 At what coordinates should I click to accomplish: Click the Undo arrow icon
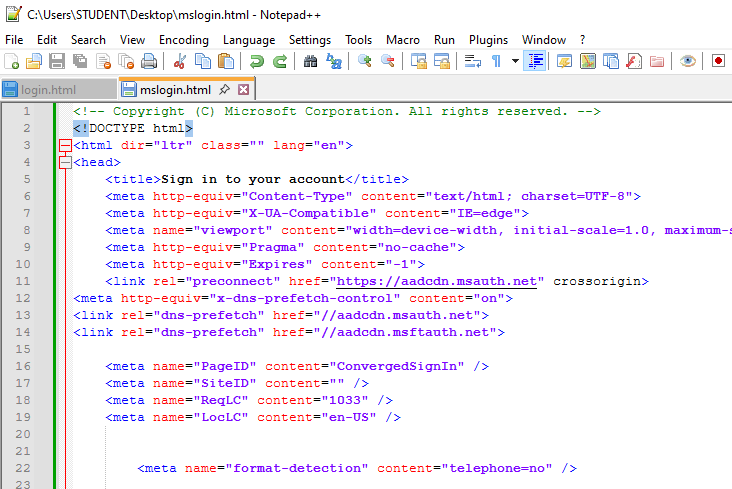(257, 61)
